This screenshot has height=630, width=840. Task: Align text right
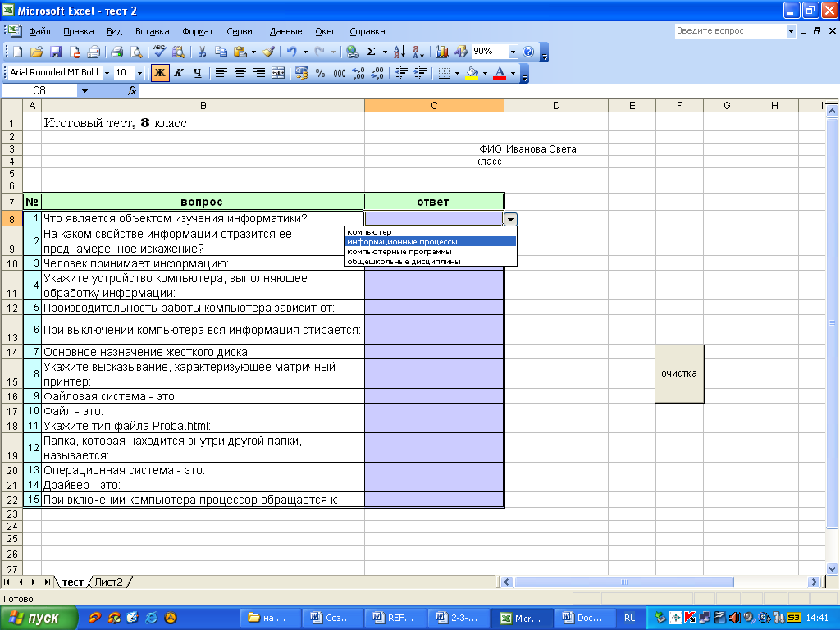coord(258,73)
